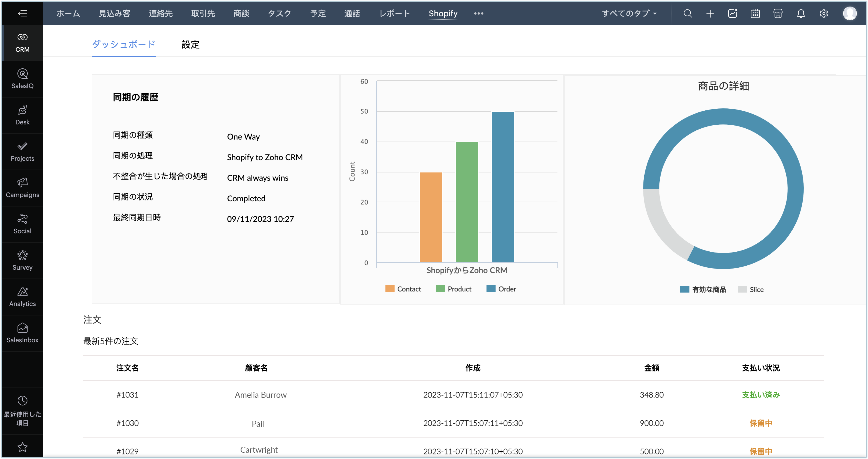868x459 pixels.
Task: Open the レポート menu item
Action: (394, 13)
